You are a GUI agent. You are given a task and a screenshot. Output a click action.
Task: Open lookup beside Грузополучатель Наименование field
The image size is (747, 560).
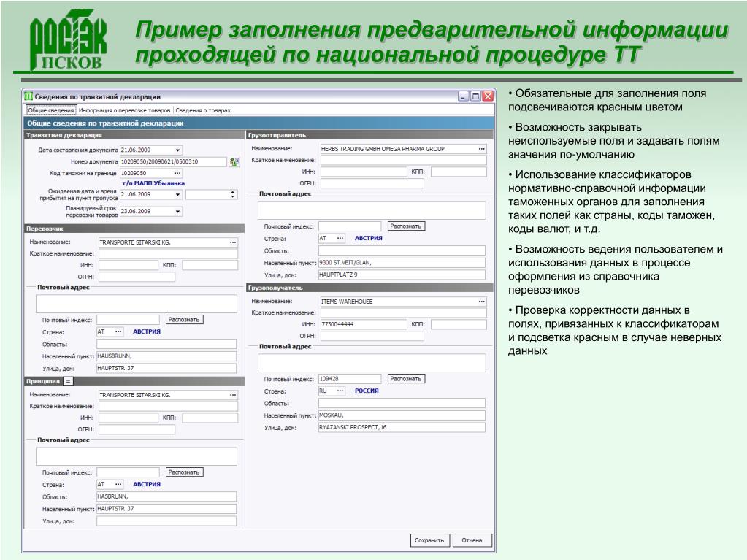point(482,302)
